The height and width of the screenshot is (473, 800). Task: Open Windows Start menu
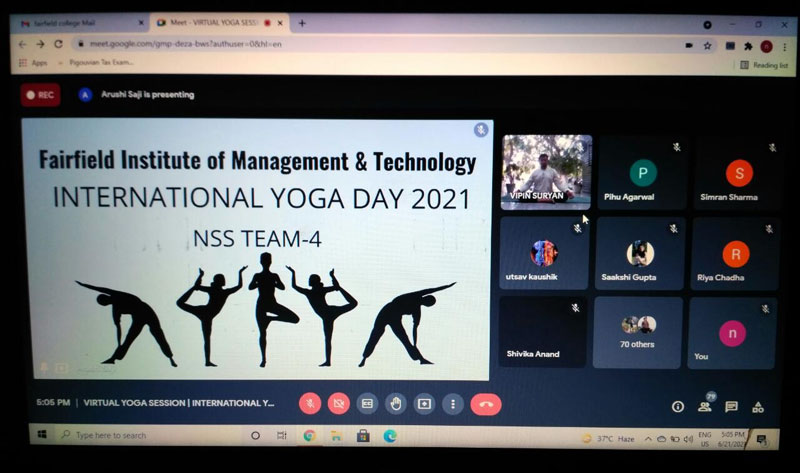pos(42,434)
